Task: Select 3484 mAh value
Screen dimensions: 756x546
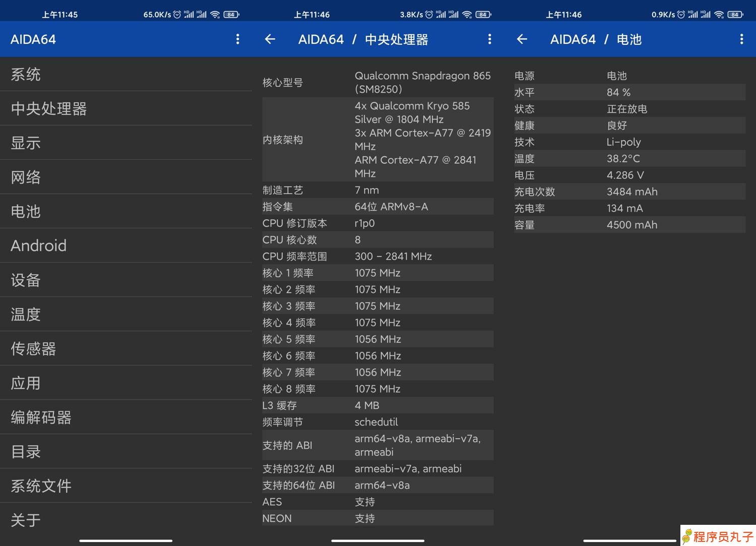Action: [632, 192]
